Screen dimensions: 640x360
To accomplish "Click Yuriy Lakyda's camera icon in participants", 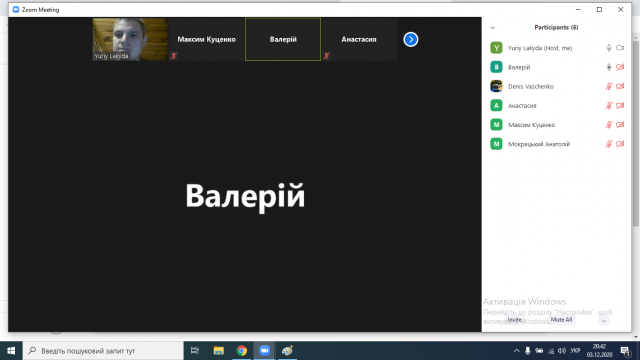I will pyautogui.click(x=620, y=48).
